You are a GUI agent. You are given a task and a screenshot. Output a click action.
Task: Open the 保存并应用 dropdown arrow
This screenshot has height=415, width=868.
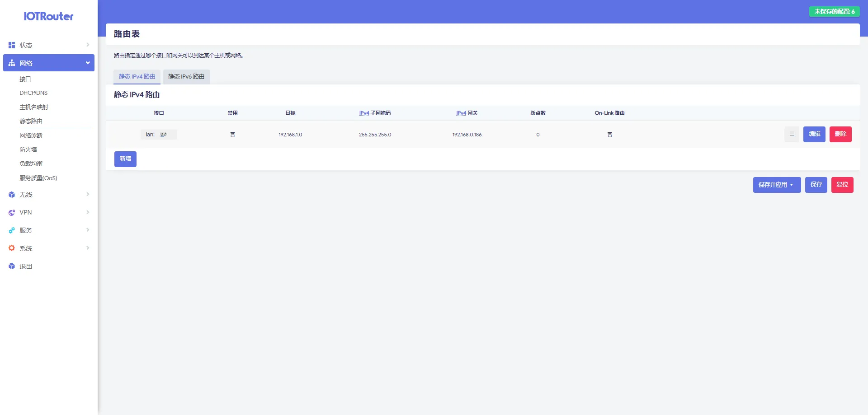point(792,185)
